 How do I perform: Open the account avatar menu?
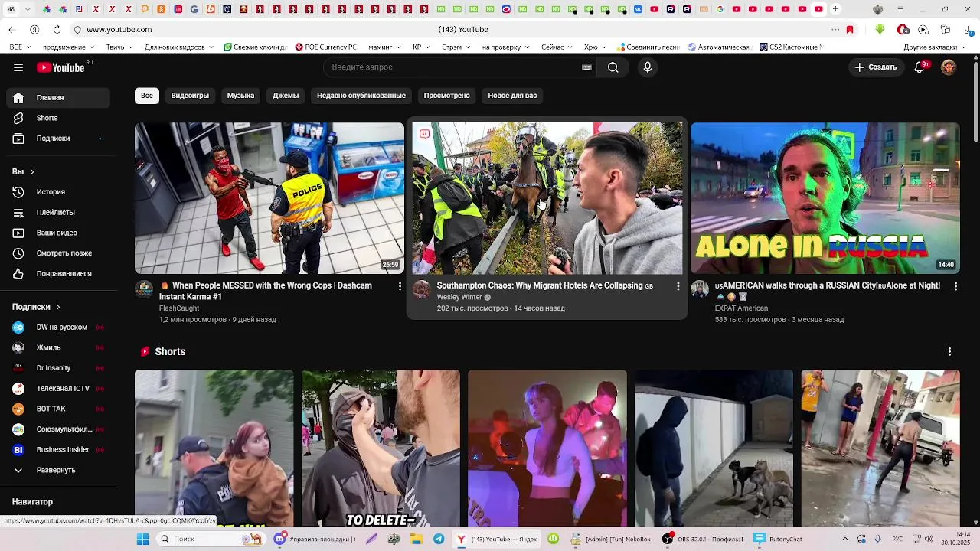point(949,67)
